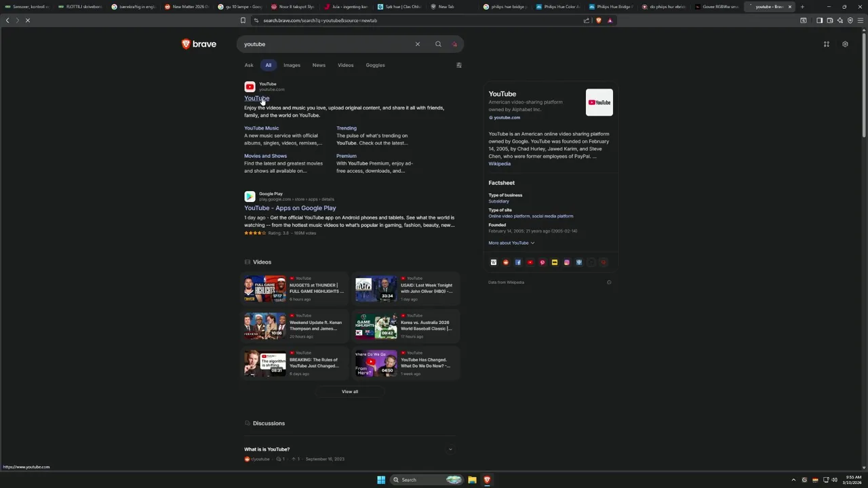The image size is (868, 488).
Task: Click the Brave Shields lion icon in address bar
Action: point(598,20)
